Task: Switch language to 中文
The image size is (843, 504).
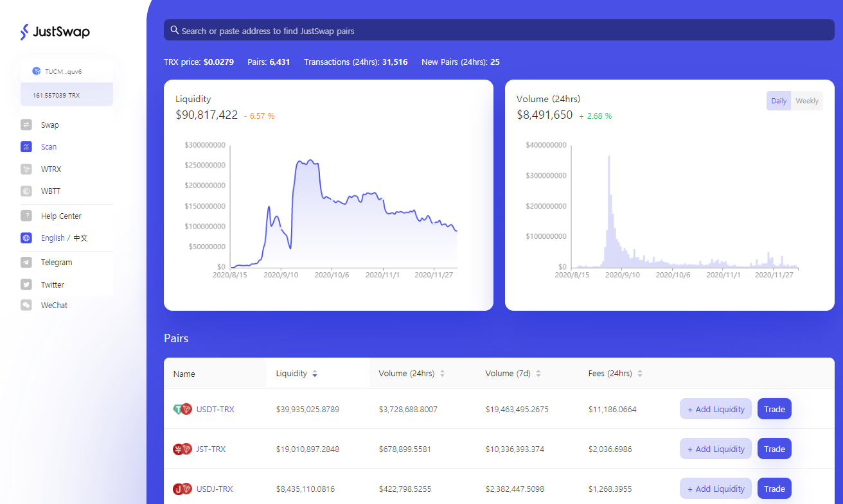Action: point(80,238)
